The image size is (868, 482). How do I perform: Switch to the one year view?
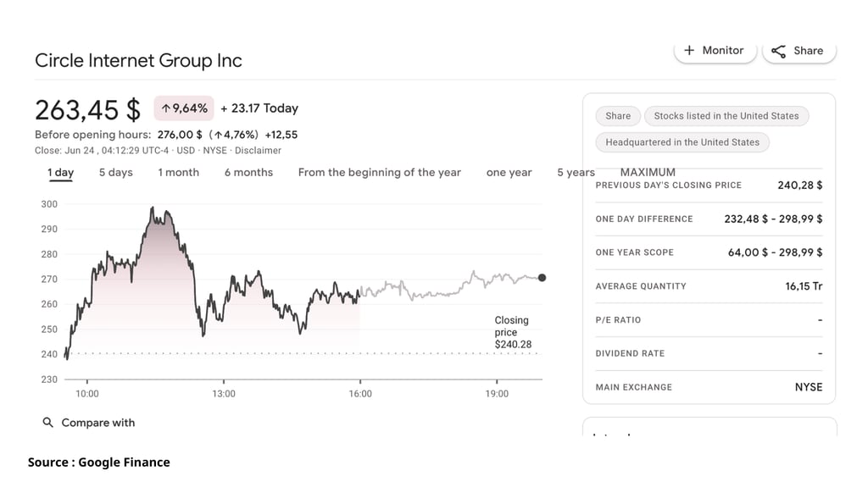point(509,173)
